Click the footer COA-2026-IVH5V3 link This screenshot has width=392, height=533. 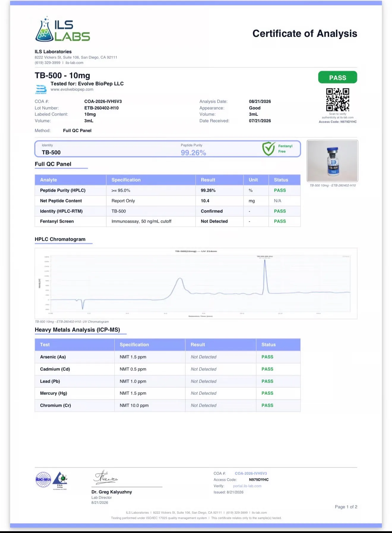251,474
